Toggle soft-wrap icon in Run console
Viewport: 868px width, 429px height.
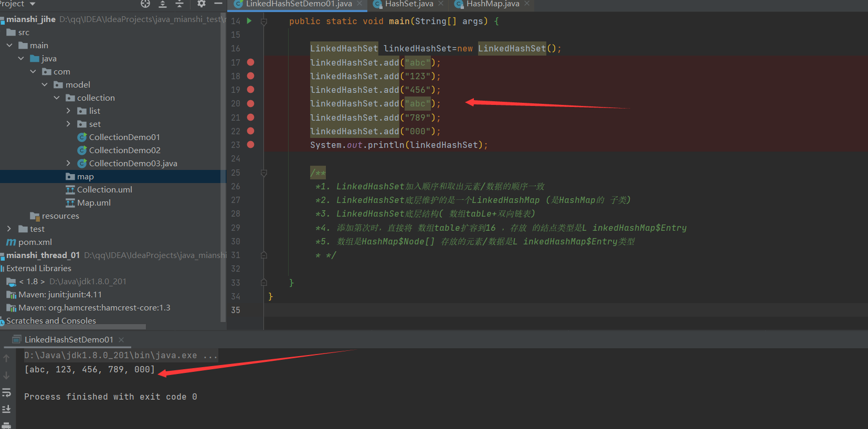(6, 392)
